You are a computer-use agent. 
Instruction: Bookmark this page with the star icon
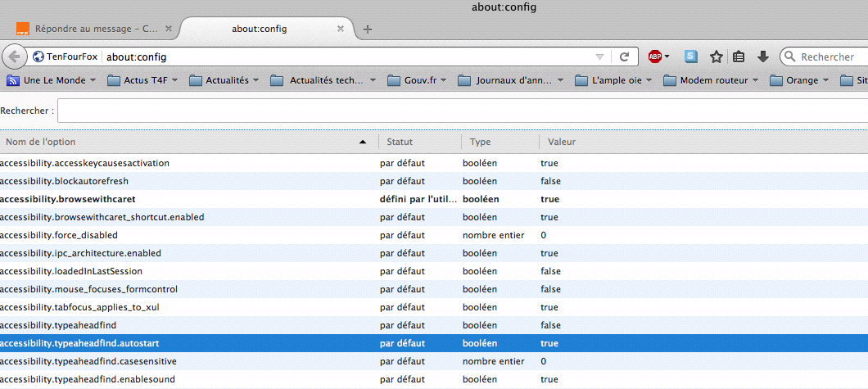[x=716, y=57]
